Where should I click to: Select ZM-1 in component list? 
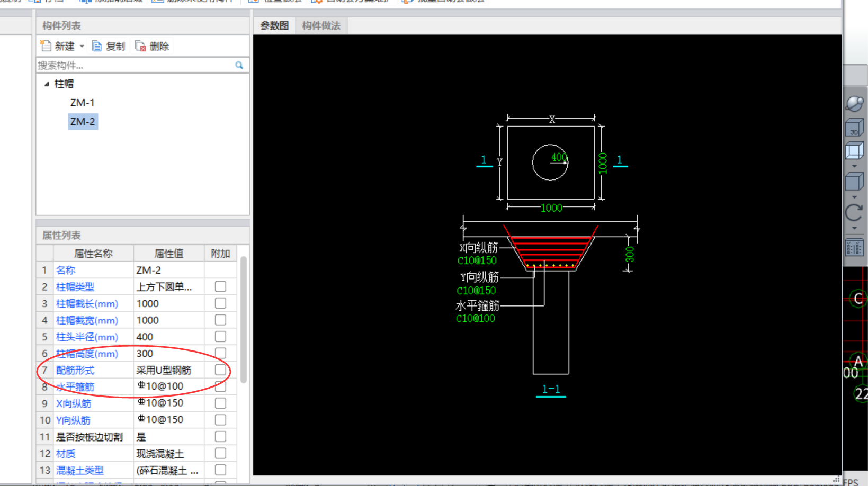[82, 103]
